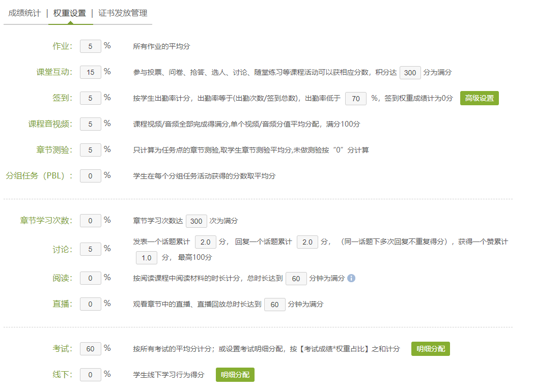Focus the 章节测验 weight field
The image size is (533, 392).
(91, 150)
